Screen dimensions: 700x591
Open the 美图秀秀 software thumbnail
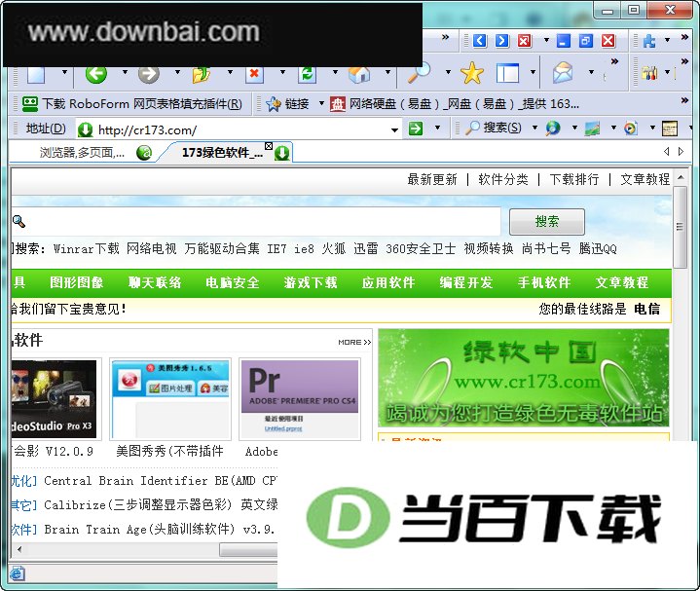pyautogui.click(x=170, y=399)
